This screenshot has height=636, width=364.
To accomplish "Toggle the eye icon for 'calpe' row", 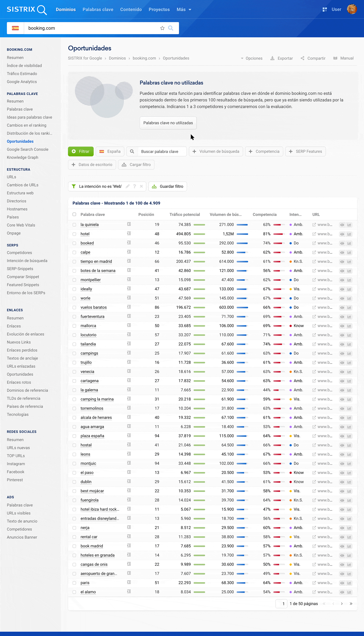I will pos(342,252).
